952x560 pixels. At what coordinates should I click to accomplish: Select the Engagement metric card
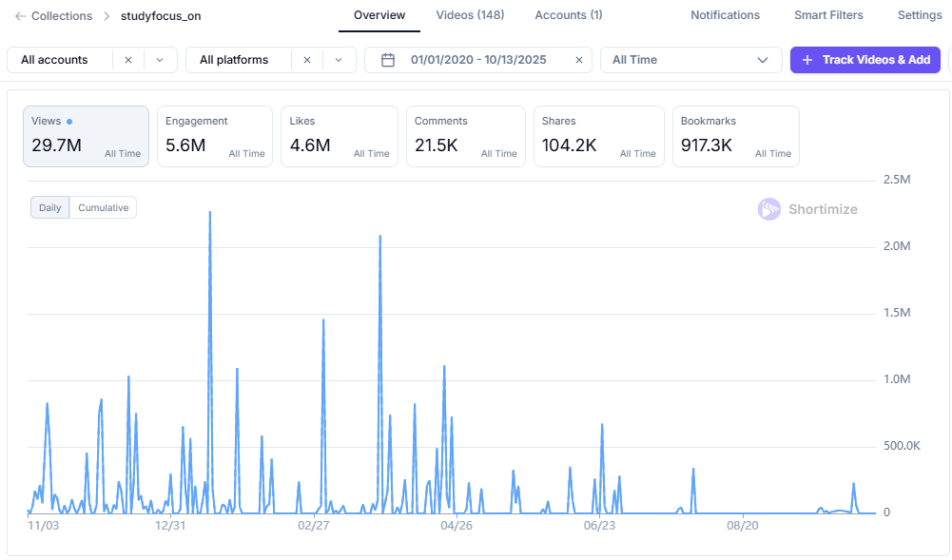215,136
